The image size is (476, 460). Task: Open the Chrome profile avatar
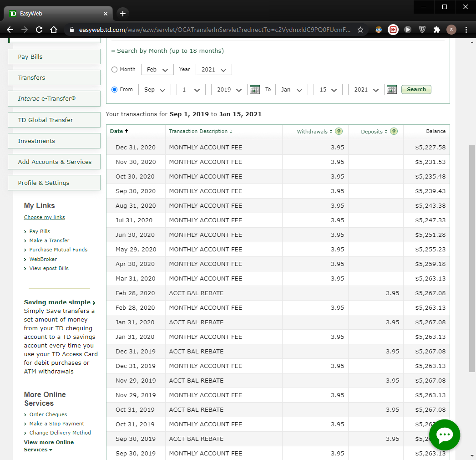pos(451,30)
